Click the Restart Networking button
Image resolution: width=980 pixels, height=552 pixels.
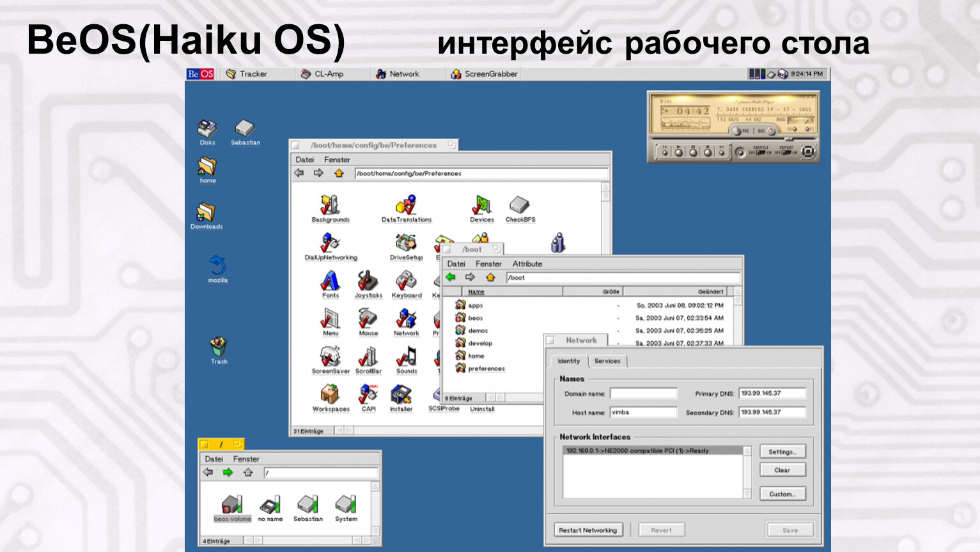click(587, 530)
